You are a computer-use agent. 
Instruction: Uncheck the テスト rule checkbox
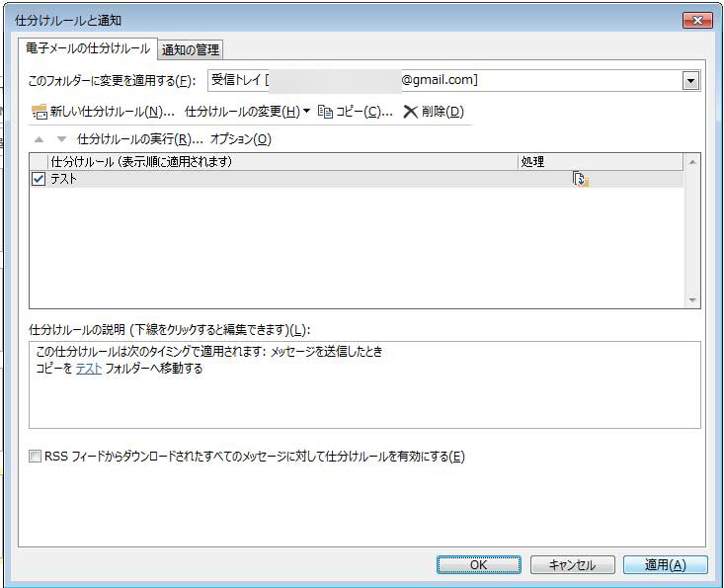pyautogui.click(x=39, y=179)
